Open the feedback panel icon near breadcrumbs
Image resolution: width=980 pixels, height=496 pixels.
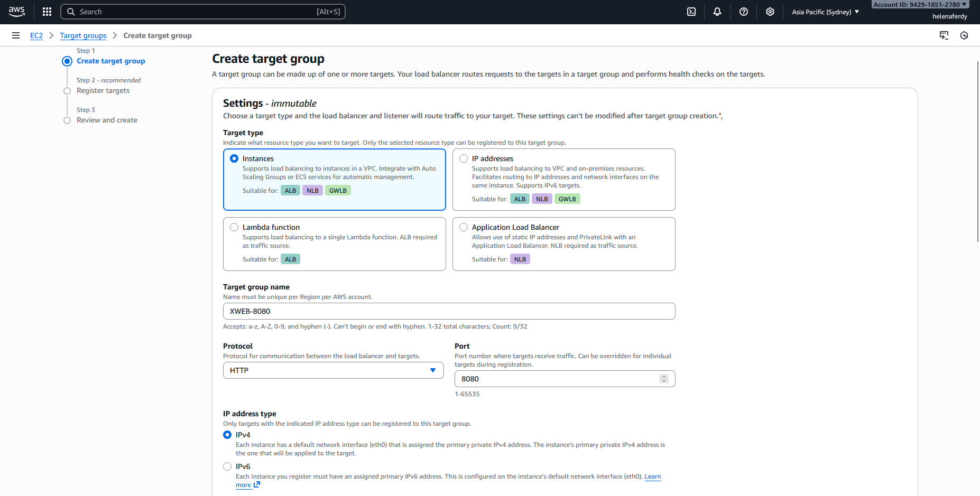pos(944,35)
